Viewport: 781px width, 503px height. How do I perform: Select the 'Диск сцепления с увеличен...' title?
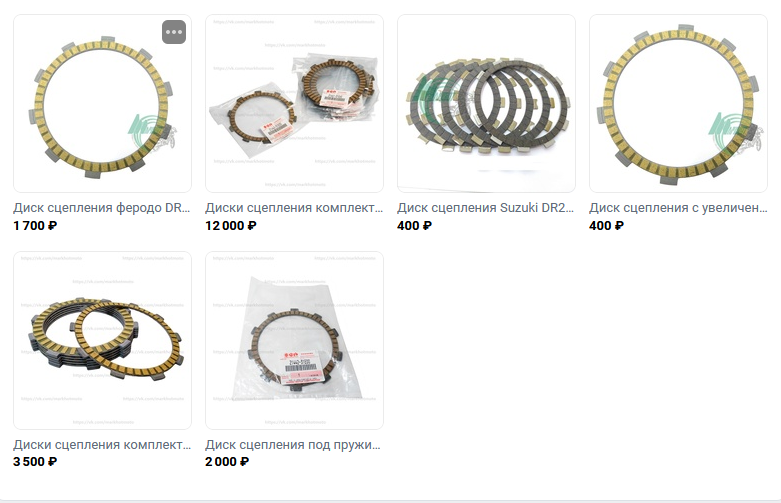(678, 208)
